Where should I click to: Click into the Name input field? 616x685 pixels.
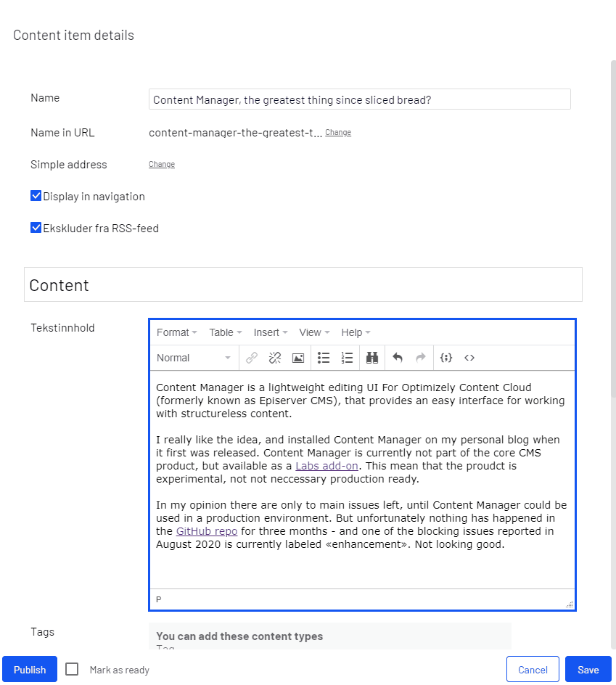(360, 99)
